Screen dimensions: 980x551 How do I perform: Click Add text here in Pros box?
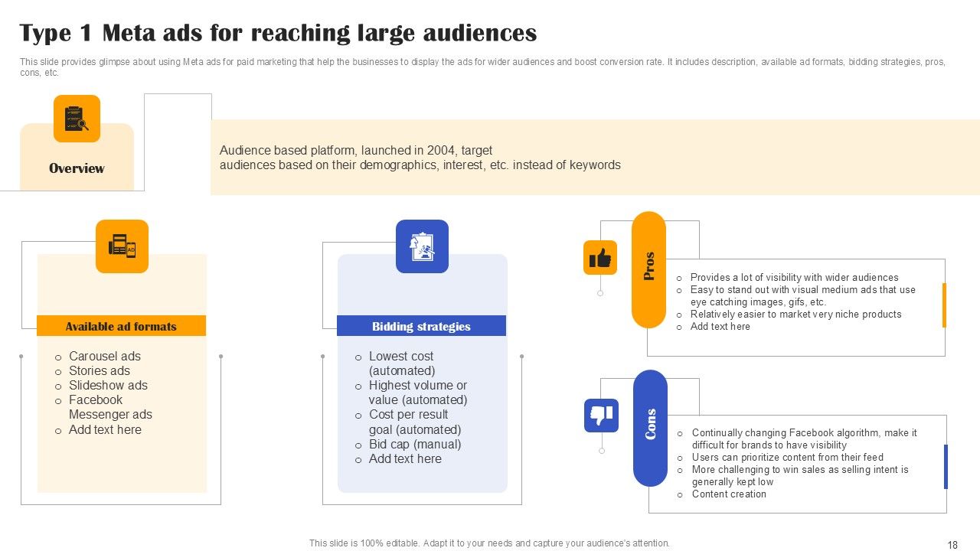pos(720,327)
